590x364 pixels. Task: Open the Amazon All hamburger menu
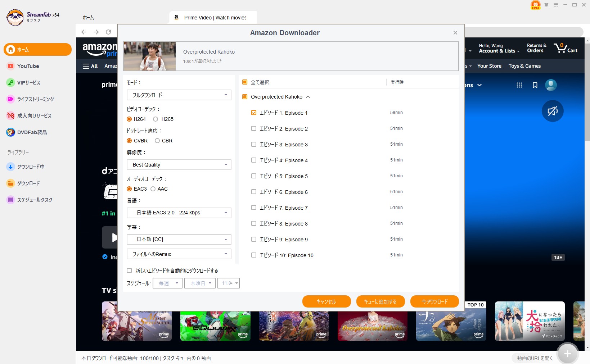(x=90, y=66)
